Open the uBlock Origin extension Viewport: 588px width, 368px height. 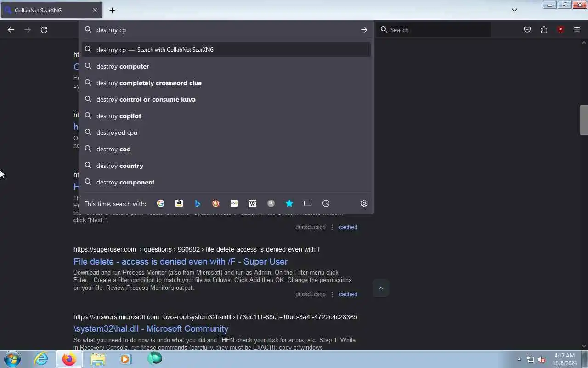[560, 30]
